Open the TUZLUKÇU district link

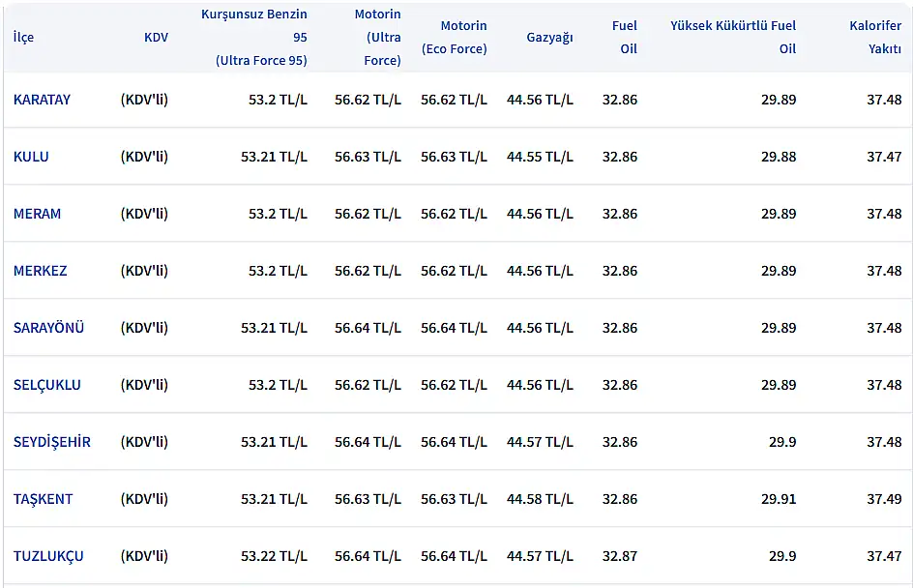tap(48, 556)
